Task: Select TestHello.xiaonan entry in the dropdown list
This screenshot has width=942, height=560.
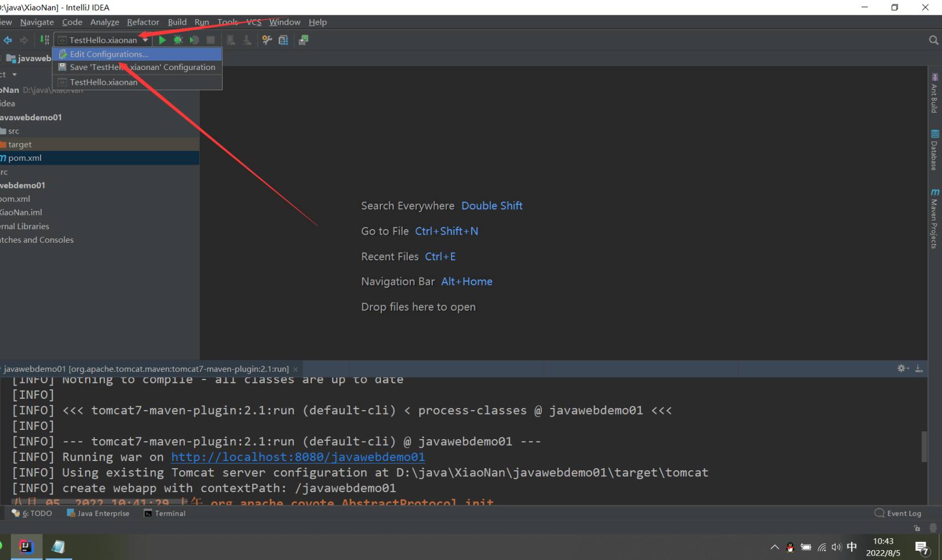Action: pyautogui.click(x=137, y=82)
